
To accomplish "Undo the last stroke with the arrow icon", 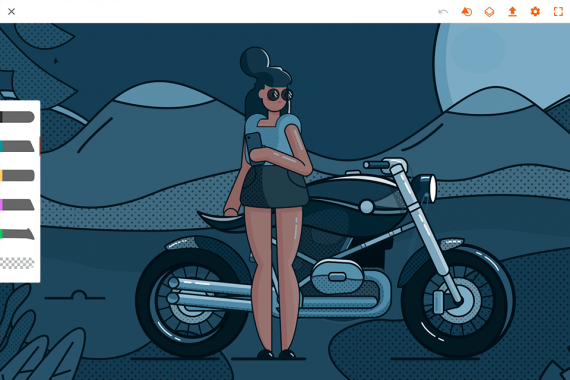I will click(x=443, y=12).
